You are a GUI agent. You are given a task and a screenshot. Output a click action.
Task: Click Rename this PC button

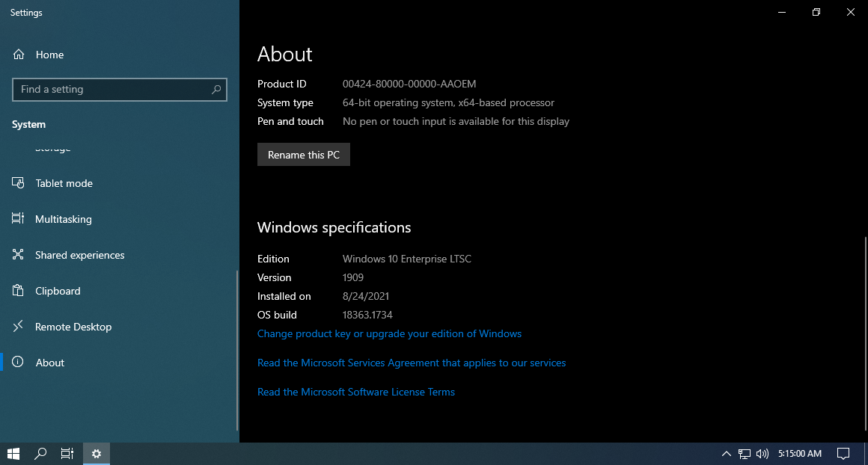tap(303, 155)
